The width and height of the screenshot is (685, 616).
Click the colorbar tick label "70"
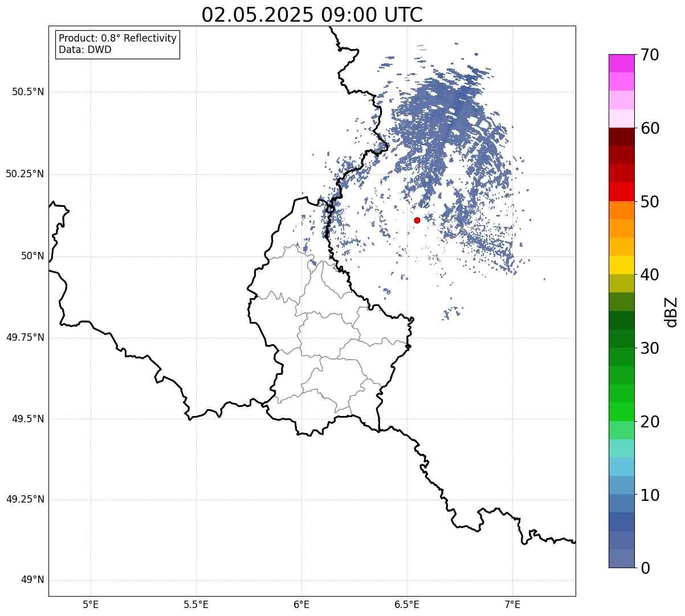tap(650, 55)
